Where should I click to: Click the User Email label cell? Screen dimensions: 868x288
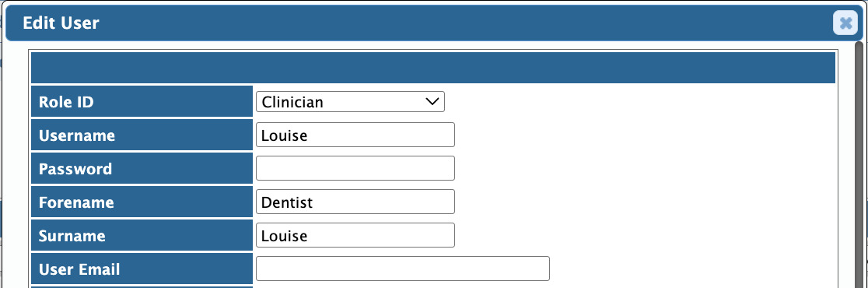click(142, 269)
